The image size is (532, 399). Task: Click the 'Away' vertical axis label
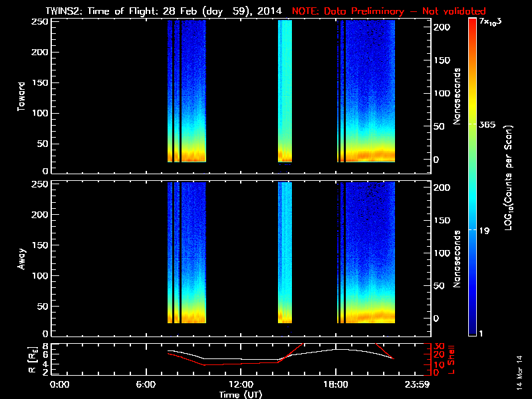21,257
